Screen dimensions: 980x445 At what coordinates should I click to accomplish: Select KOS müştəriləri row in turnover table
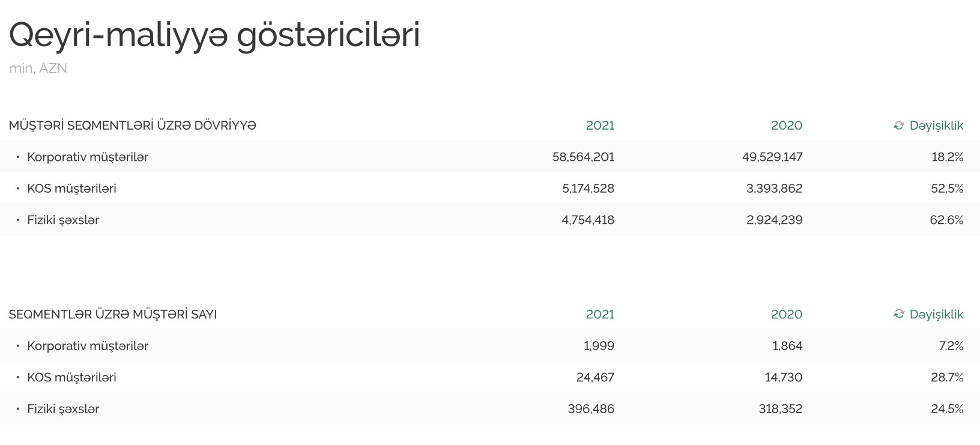click(71, 189)
